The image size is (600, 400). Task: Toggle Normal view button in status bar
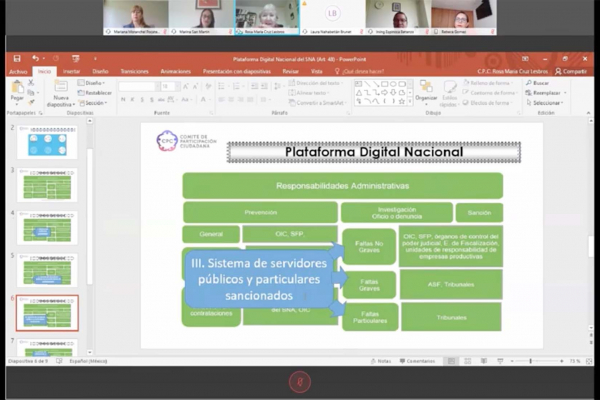(452, 361)
